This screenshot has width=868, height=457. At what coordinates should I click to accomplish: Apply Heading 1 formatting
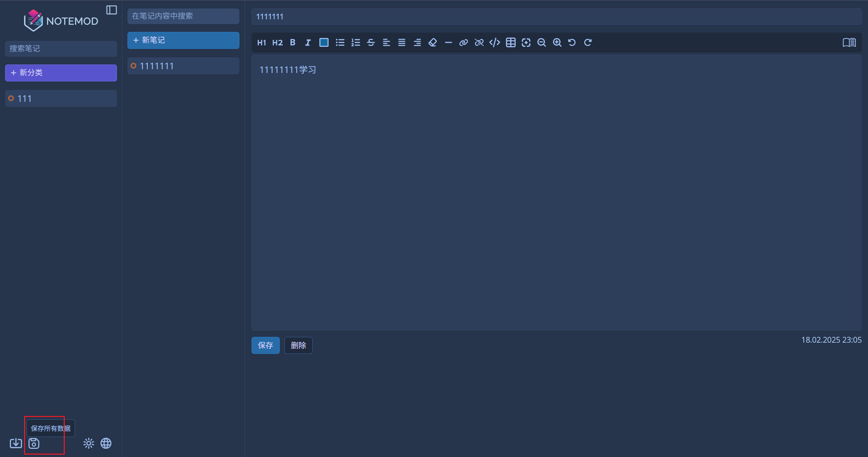261,42
